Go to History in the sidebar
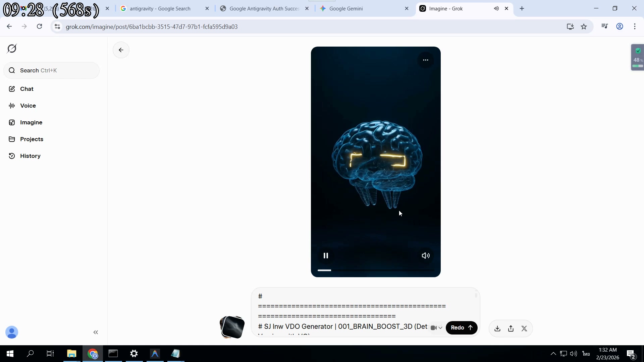The height and width of the screenshot is (362, 644). [30, 156]
